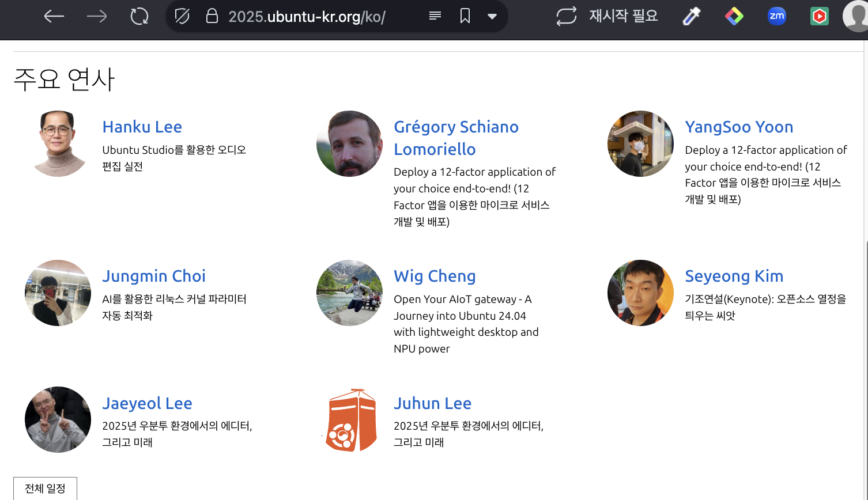Click the 전체 일정 button
The image size is (868, 500).
pos(45,488)
